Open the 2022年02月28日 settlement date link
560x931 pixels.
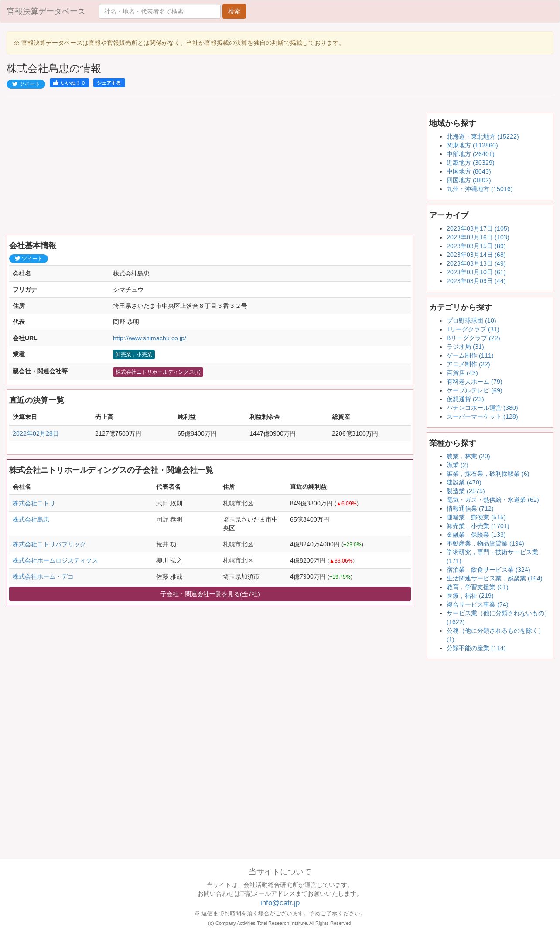click(x=36, y=433)
